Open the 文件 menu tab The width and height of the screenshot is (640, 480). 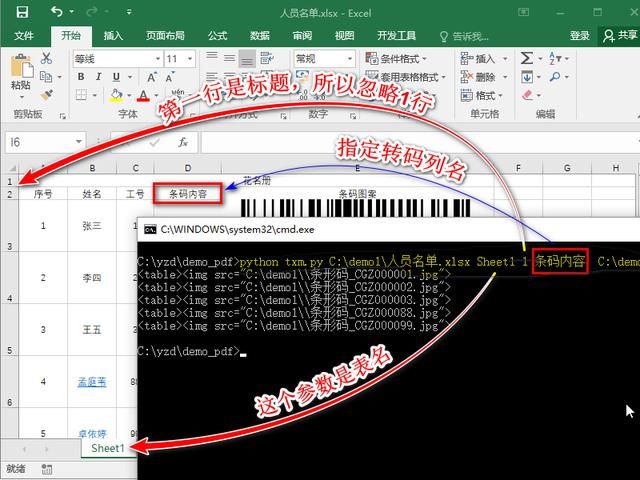tap(24, 36)
